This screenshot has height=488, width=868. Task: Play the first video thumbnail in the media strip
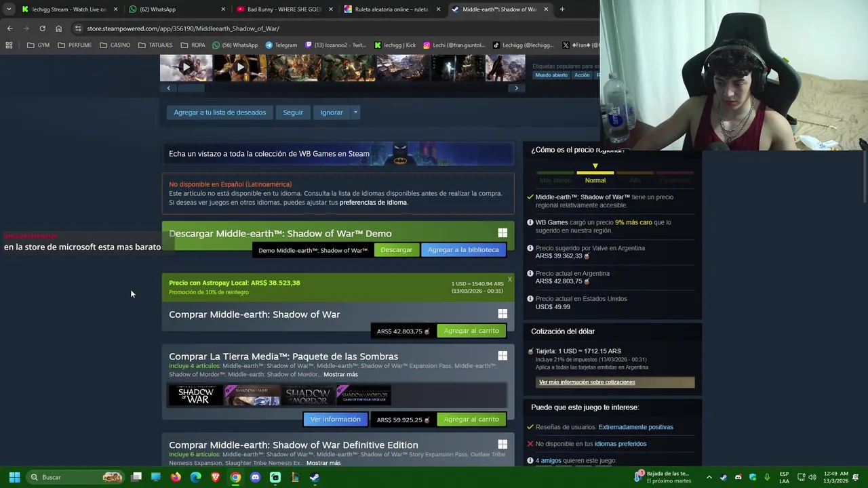click(x=186, y=68)
